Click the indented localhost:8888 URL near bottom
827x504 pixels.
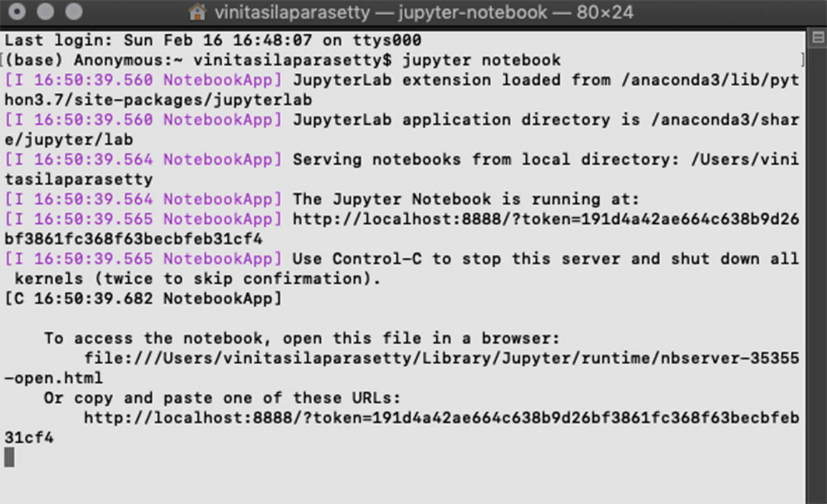(x=441, y=418)
